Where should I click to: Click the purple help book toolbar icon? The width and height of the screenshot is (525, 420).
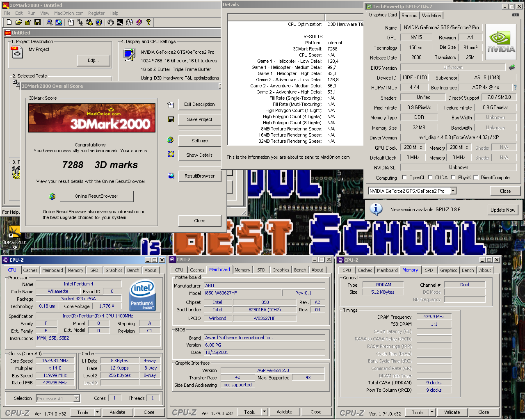tap(139, 22)
